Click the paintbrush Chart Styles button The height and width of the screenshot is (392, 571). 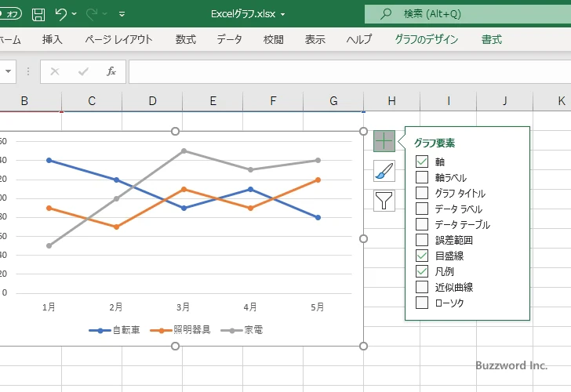[x=384, y=171]
